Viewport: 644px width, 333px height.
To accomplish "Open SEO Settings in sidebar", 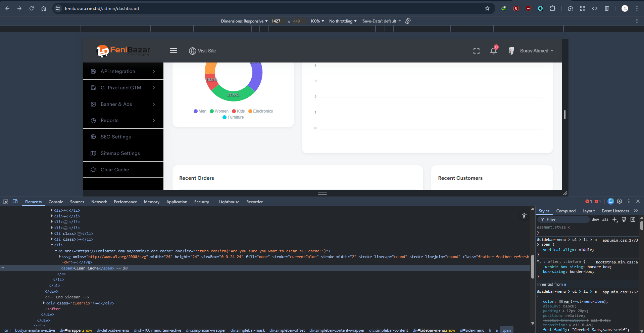I will (x=123, y=137).
